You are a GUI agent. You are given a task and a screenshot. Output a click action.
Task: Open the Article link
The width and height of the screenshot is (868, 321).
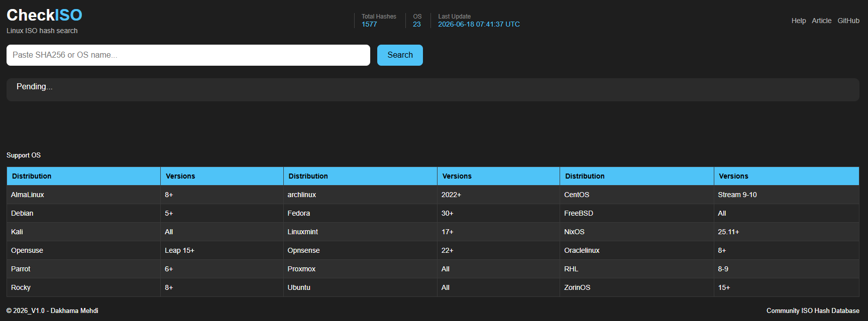(822, 21)
